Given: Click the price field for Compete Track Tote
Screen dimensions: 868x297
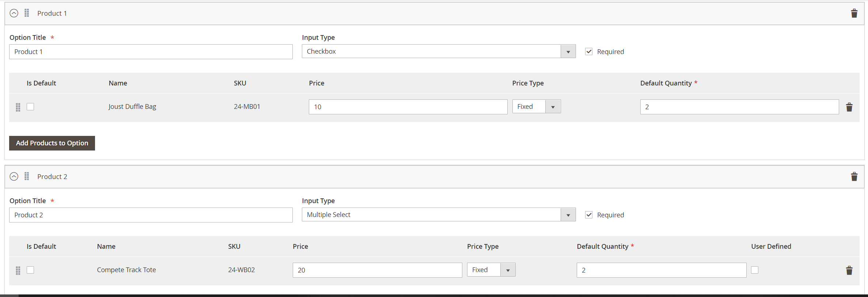Looking at the screenshot, I should pyautogui.click(x=377, y=270).
